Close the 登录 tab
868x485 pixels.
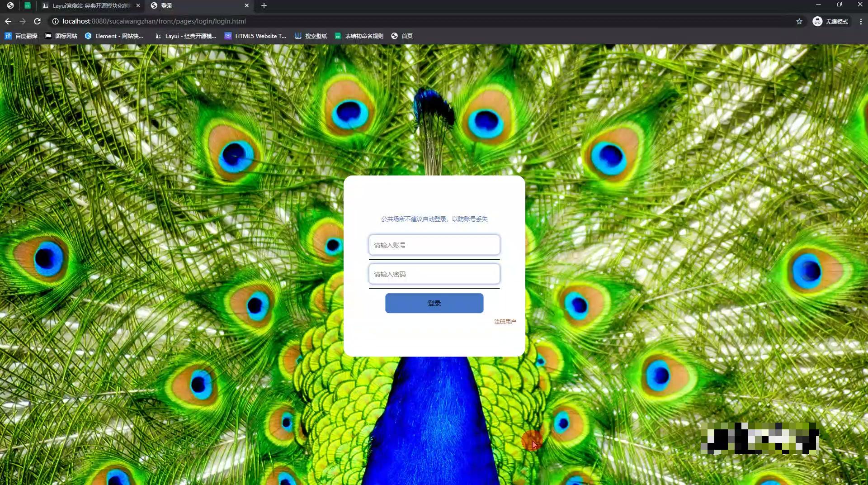click(246, 5)
